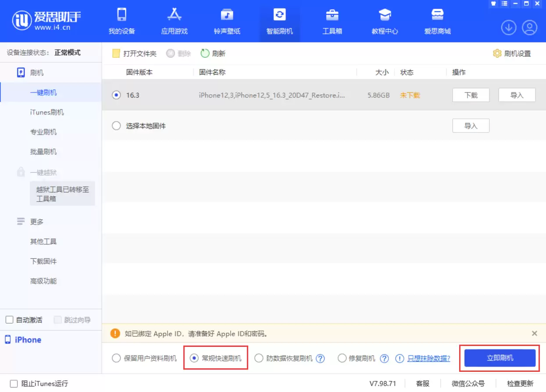Click iPhone device entry in sidebar
Viewport: 546px width, 392px height.
coord(23,340)
